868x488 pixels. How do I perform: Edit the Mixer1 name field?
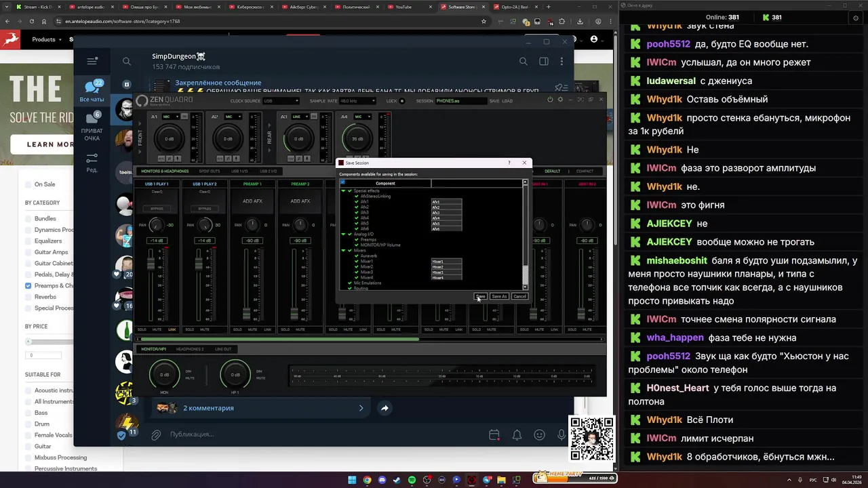pos(446,262)
